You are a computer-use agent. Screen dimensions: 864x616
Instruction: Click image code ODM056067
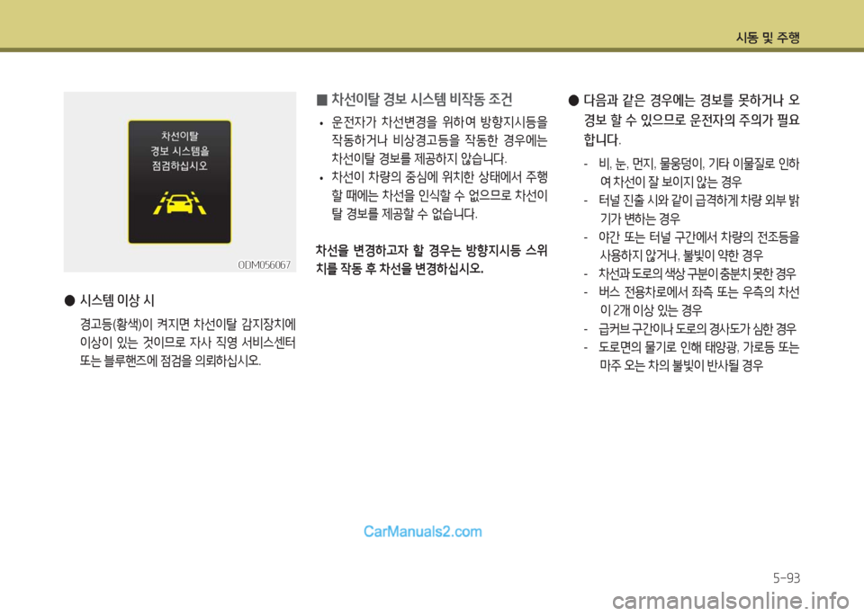pyautogui.click(x=264, y=264)
